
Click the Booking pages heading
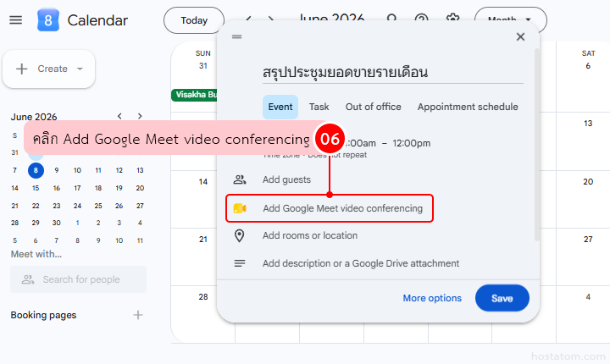coord(43,315)
